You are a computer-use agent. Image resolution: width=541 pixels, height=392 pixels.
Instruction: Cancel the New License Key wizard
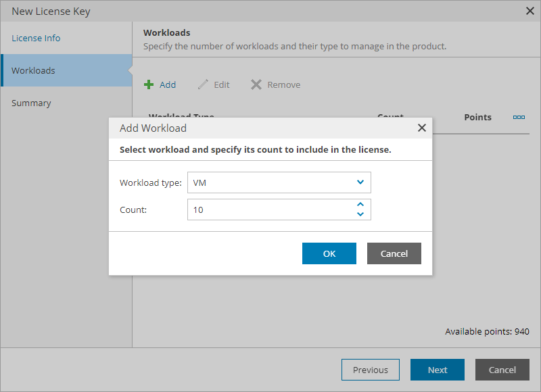pos(502,370)
